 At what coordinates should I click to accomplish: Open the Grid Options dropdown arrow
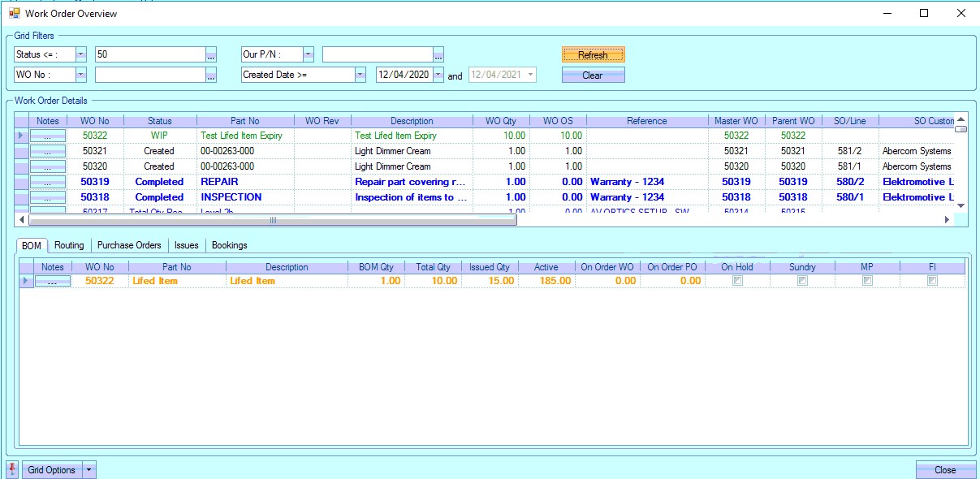click(x=89, y=470)
